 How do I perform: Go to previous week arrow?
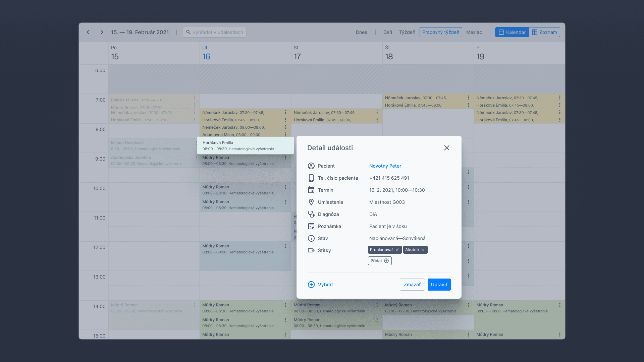[x=88, y=32]
